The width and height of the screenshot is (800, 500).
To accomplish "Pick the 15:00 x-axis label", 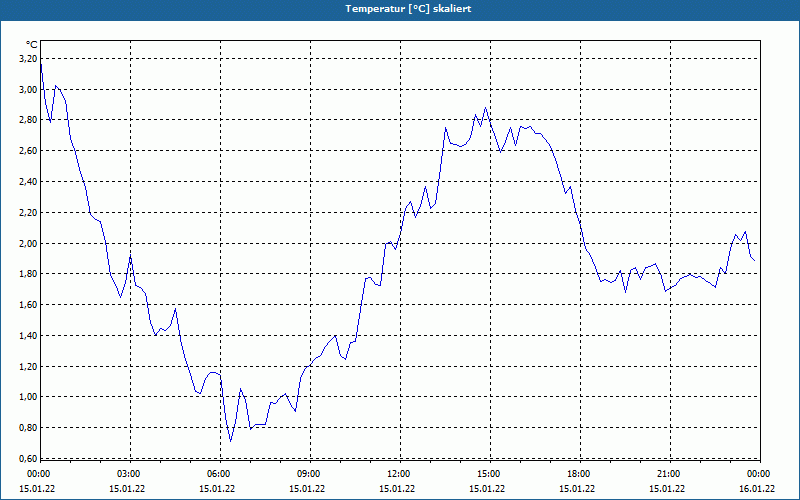I will point(489,474).
